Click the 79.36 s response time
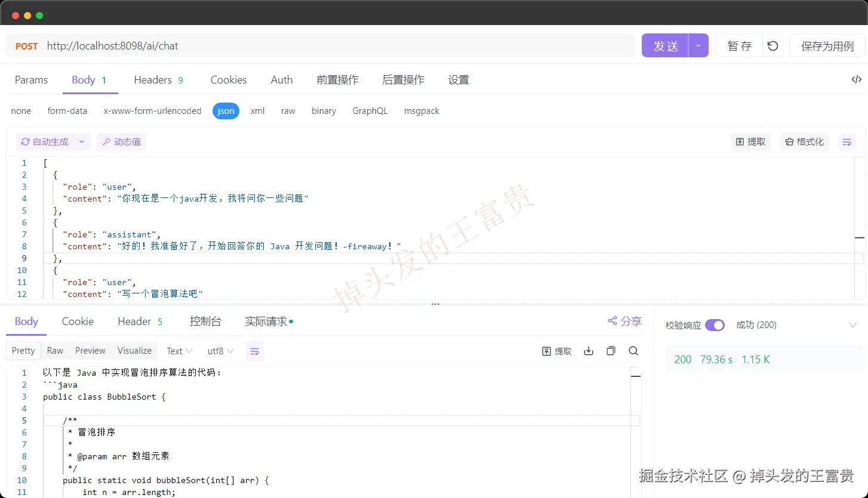The height and width of the screenshot is (498, 868). pyautogui.click(x=716, y=360)
